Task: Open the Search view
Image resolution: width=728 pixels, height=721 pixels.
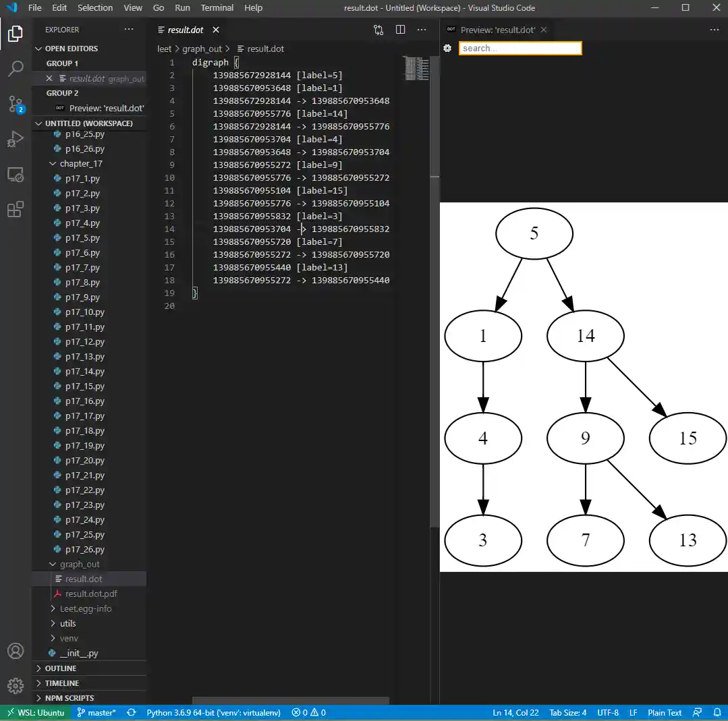Action: [16, 69]
